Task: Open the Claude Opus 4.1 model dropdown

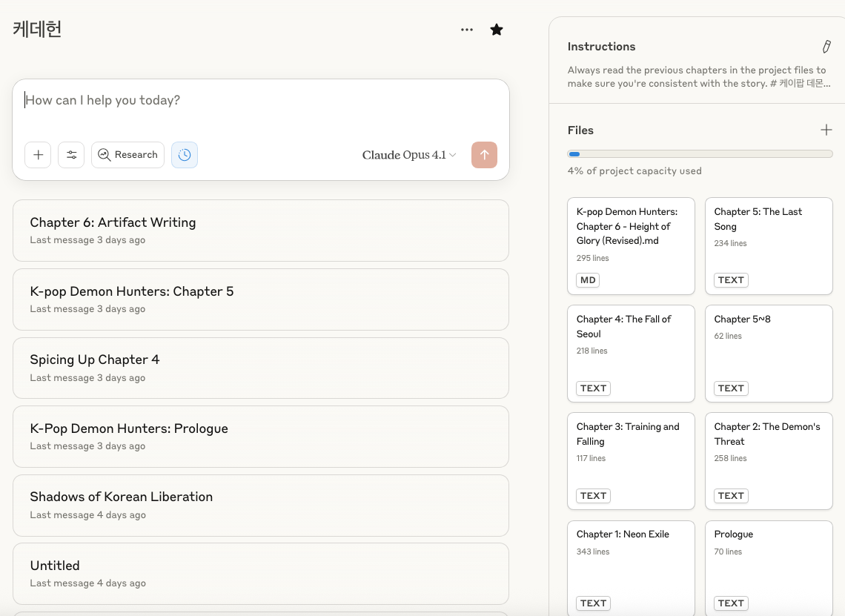Action: 408,155
